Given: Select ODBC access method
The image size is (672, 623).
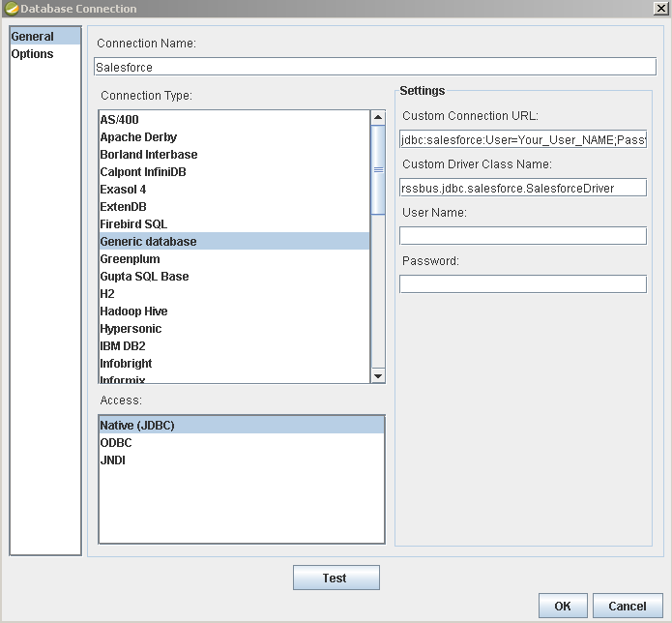Looking at the screenshot, I should (116, 443).
